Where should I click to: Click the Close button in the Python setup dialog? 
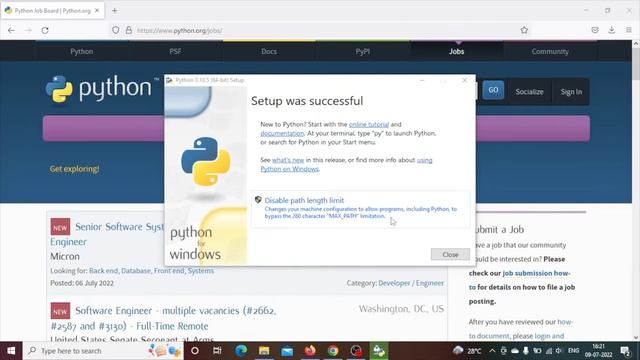(x=450, y=254)
